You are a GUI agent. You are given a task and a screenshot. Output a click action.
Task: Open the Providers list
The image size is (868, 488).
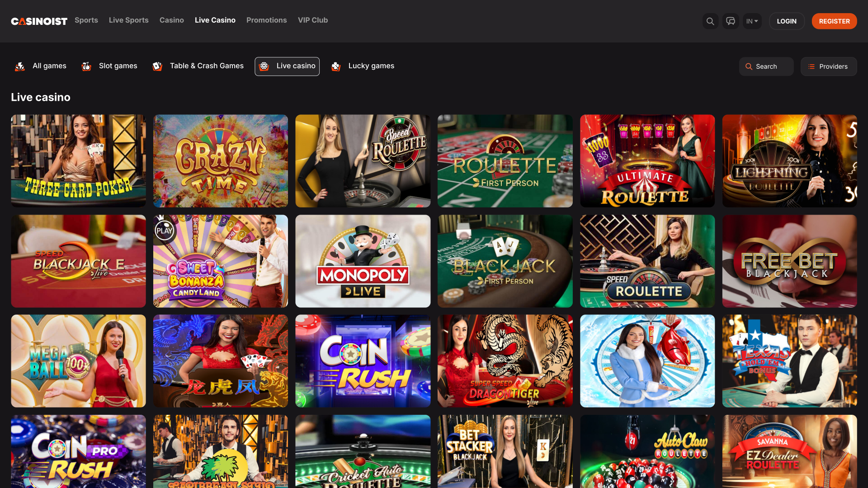click(829, 66)
